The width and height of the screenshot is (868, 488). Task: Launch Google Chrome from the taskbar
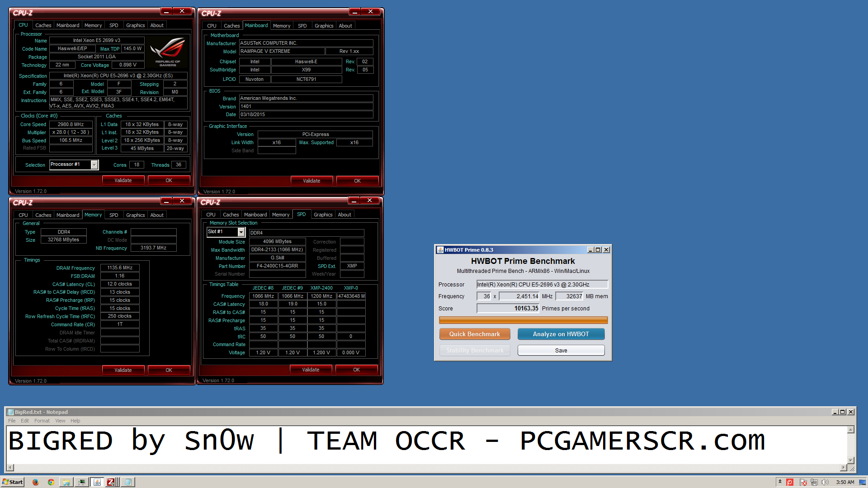click(51, 482)
